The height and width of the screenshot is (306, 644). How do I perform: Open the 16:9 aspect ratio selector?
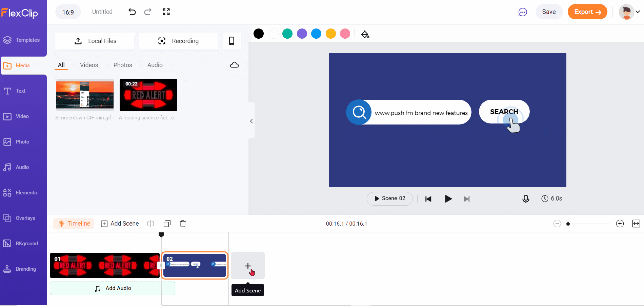68,12
